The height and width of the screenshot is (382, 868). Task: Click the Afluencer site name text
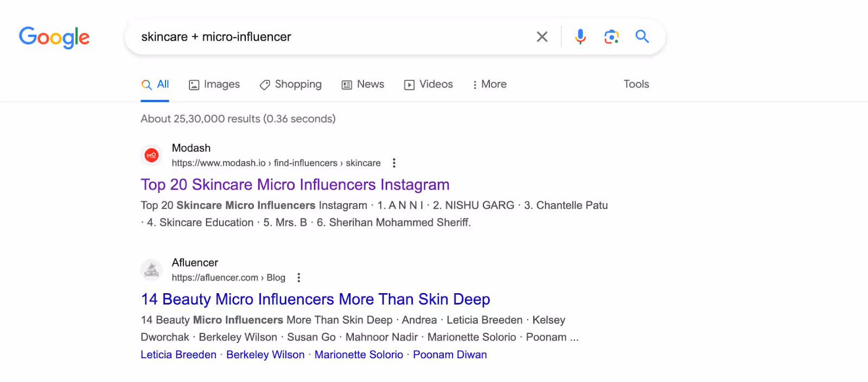click(195, 262)
